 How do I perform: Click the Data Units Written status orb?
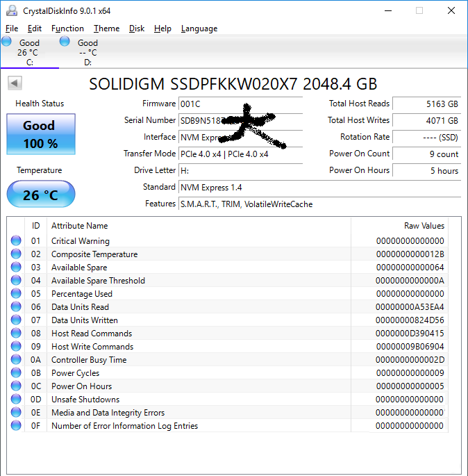click(x=16, y=320)
